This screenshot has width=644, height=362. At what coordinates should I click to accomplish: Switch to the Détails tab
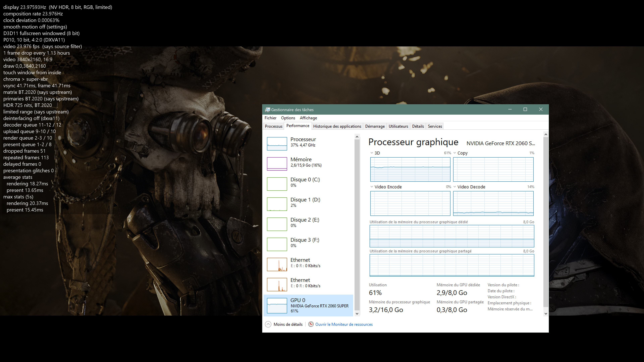pos(418,126)
